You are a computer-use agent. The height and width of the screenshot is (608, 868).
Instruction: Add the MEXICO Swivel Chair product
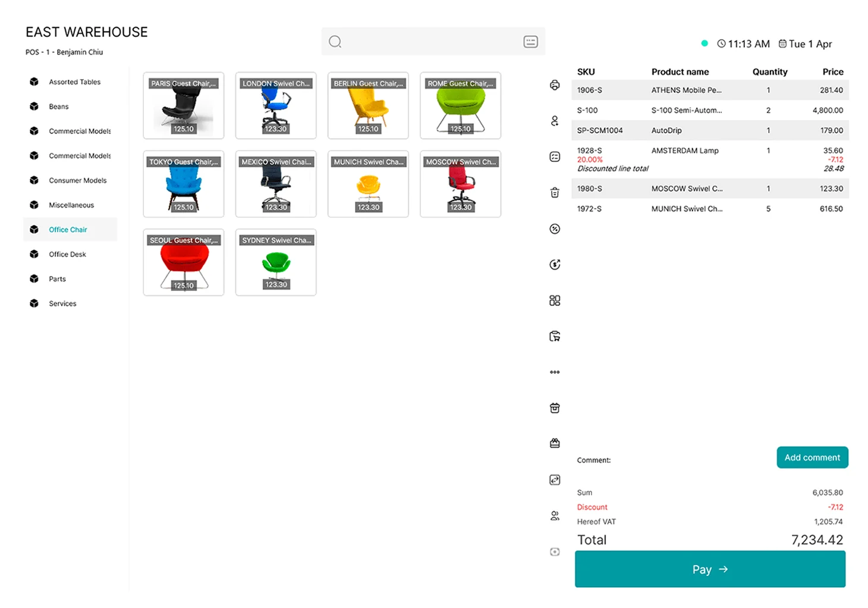(276, 184)
